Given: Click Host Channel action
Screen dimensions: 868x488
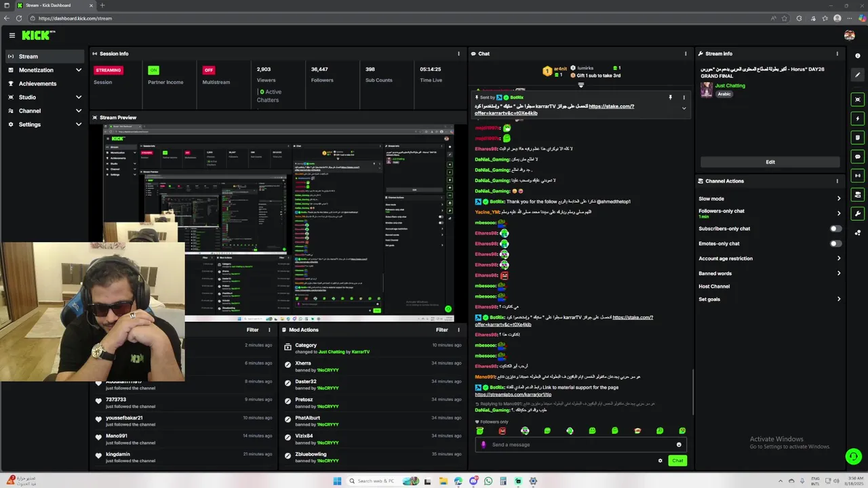Looking at the screenshot, I should [714, 287].
